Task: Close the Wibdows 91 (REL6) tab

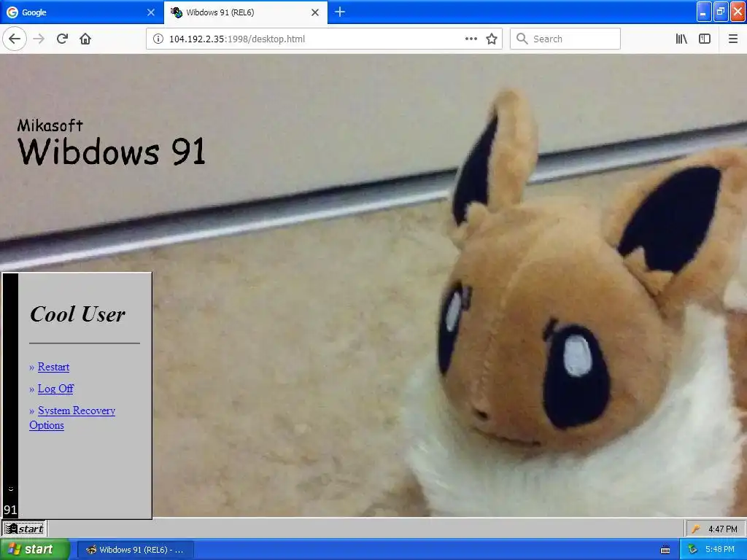Action: 315,12
